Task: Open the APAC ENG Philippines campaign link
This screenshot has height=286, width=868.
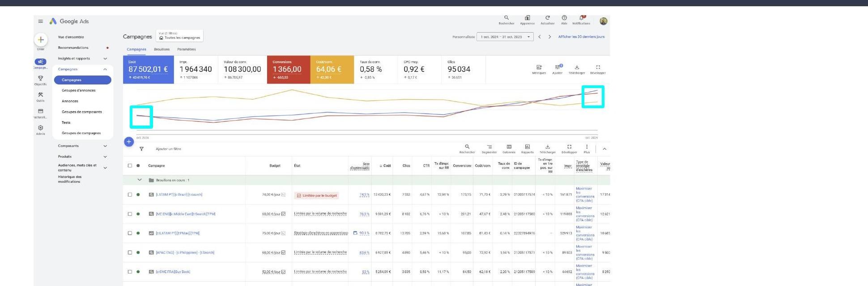Action: point(185,252)
